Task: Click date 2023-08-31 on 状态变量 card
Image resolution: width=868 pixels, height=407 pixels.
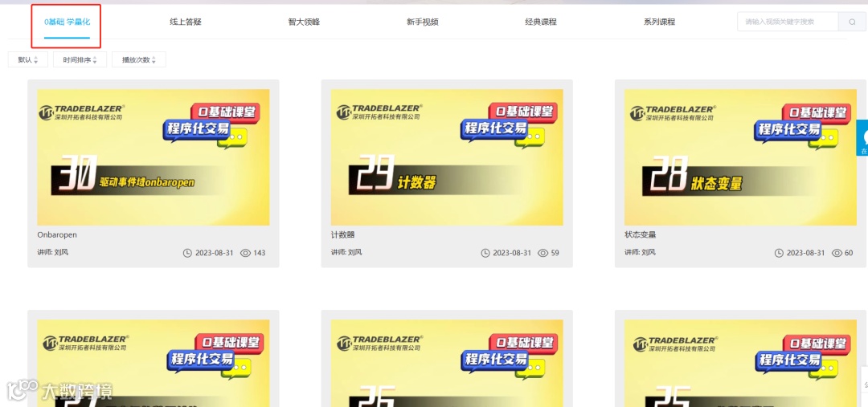Action: tap(805, 253)
